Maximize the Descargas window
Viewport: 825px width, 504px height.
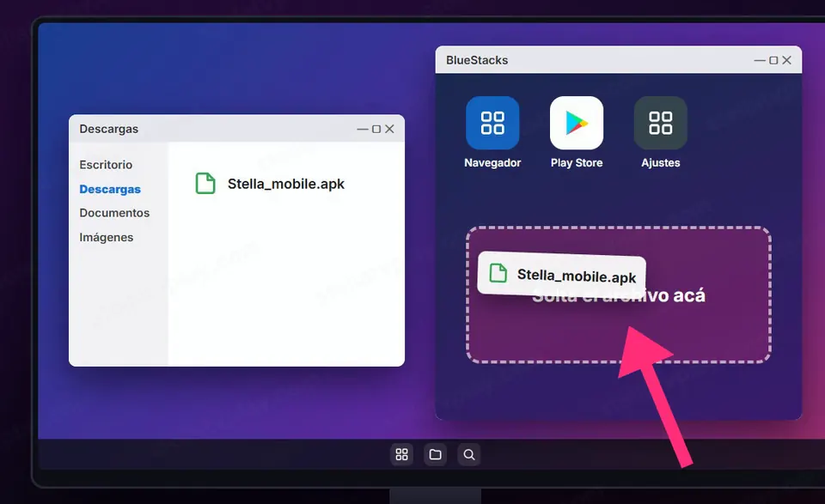(376, 129)
